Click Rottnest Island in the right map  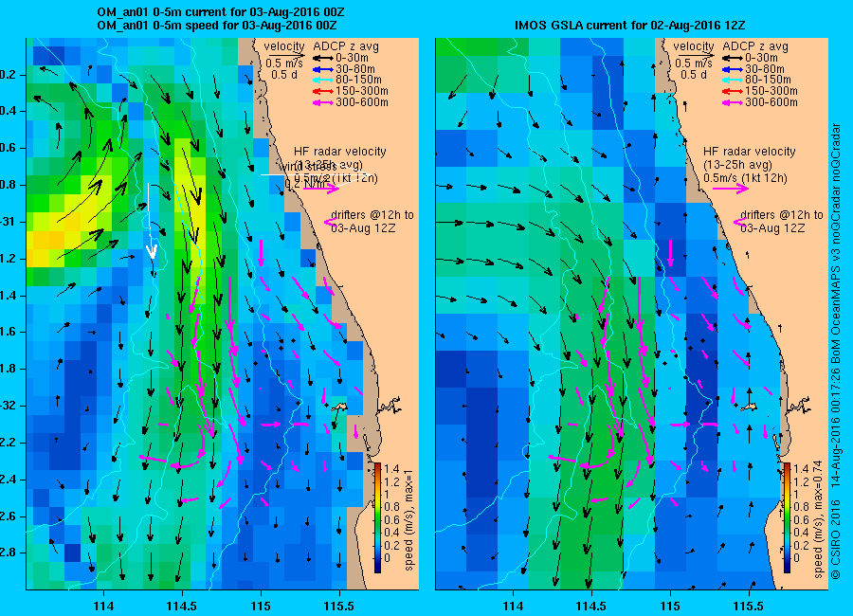coord(749,407)
